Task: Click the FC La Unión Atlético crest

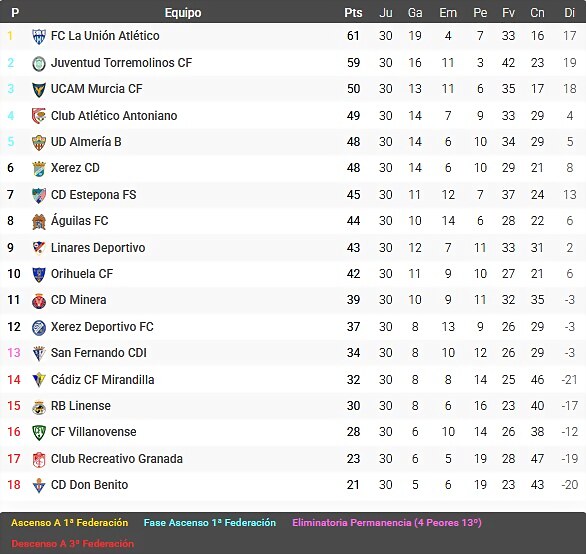Action: (x=39, y=37)
